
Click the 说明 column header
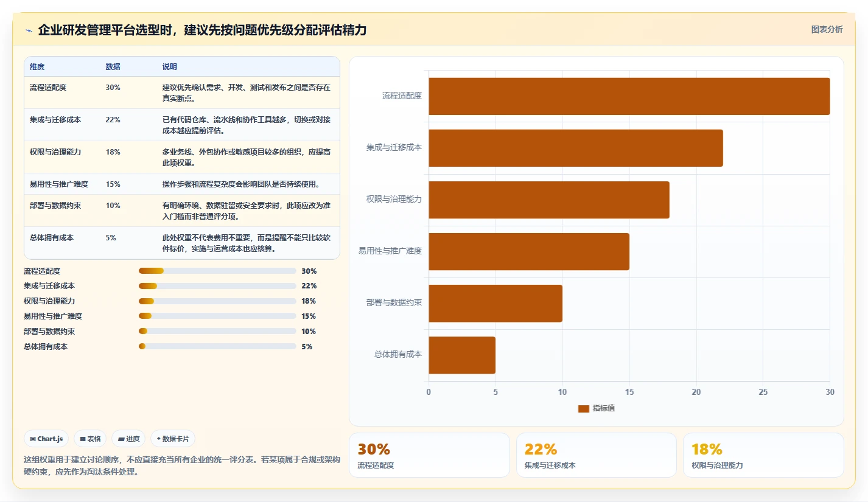click(170, 67)
